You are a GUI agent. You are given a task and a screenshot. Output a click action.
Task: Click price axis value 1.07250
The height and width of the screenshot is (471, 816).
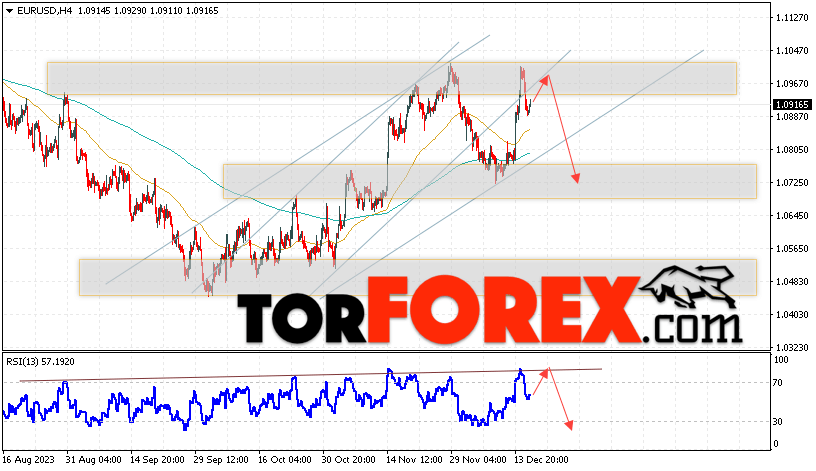tap(792, 183)
